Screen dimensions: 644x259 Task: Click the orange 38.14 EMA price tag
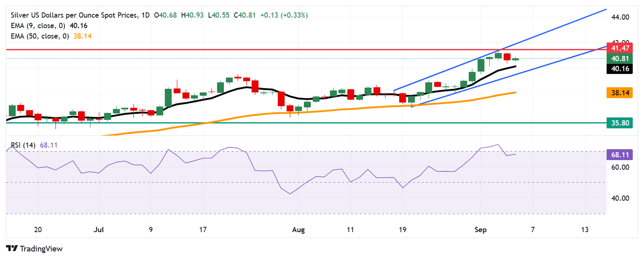click(620, 92)
